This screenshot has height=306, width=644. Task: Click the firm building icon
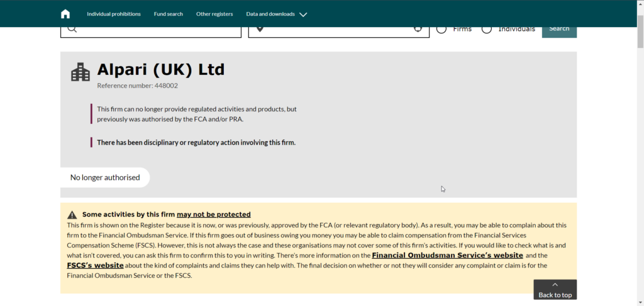tap(80, 72)
